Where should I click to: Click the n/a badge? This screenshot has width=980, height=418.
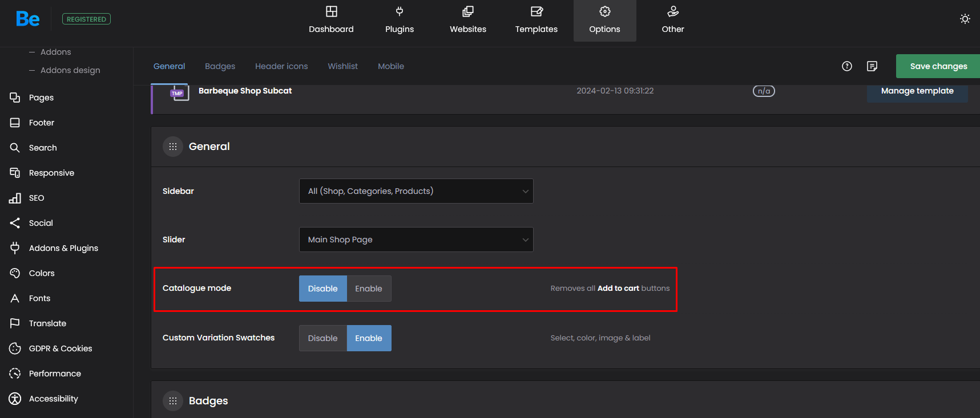[764, 91]
